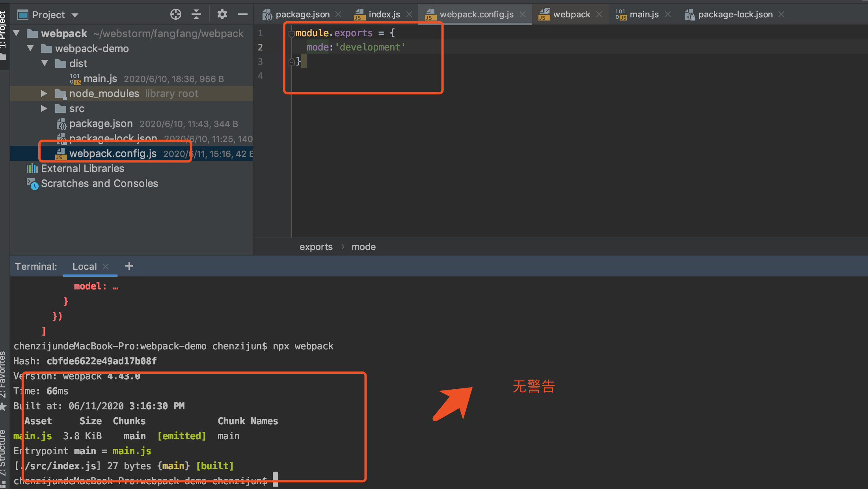Close the Local terminal session

pos(106,267)
